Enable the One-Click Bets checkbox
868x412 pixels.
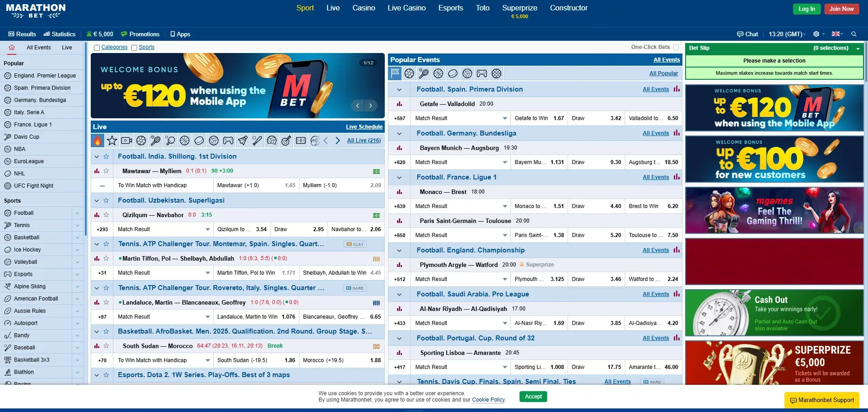676,47
